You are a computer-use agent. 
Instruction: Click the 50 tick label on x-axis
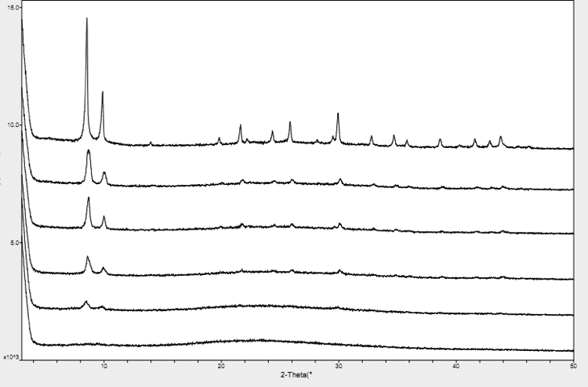tap(573, 366)
